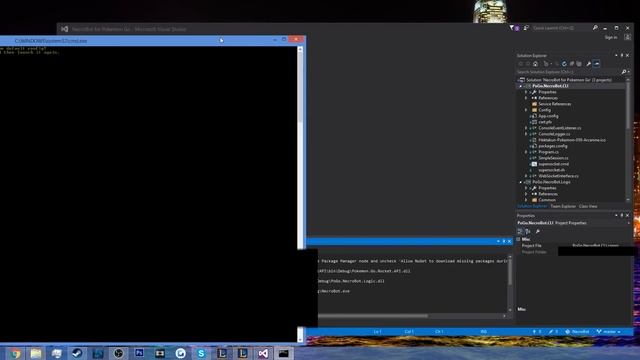Select App.config file in tree

click(x=548, y=116)
